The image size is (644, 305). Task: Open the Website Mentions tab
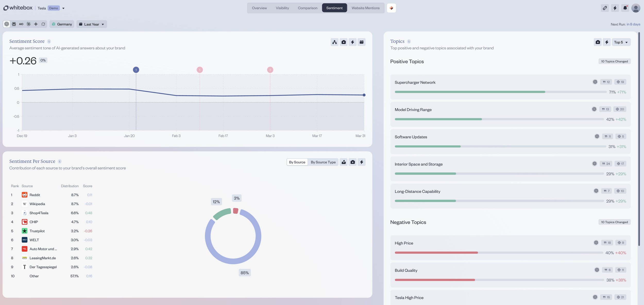[365, 8]
